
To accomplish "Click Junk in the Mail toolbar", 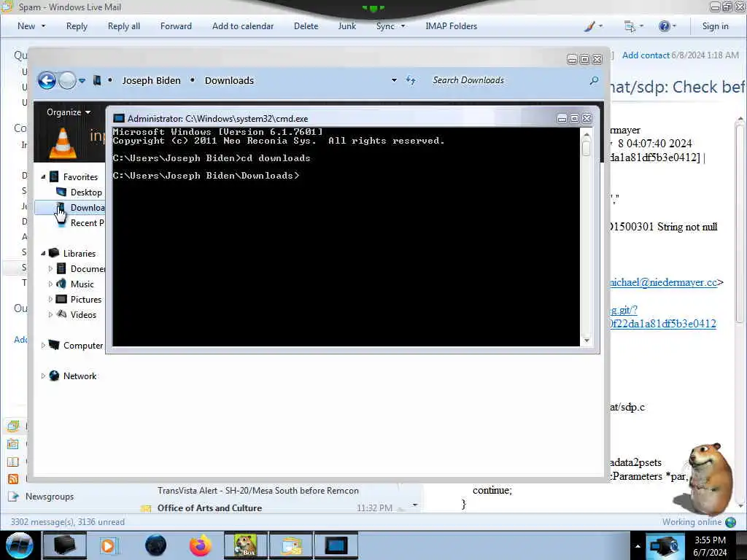I will 347,26.
